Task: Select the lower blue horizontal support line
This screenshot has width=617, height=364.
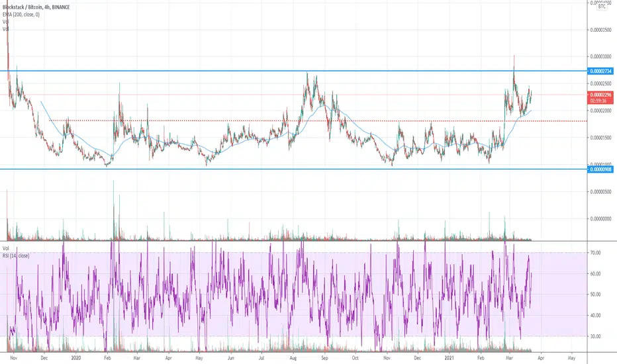Action: (293, 169)
